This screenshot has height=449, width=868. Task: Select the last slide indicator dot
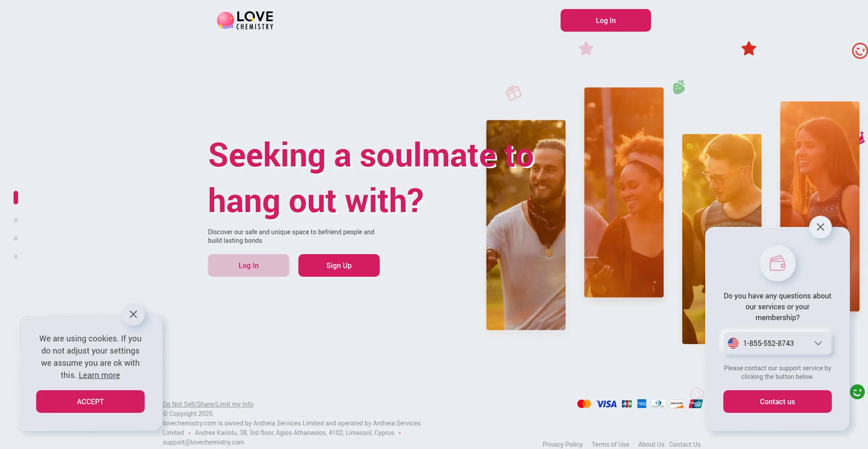click(x=16, y=256)
